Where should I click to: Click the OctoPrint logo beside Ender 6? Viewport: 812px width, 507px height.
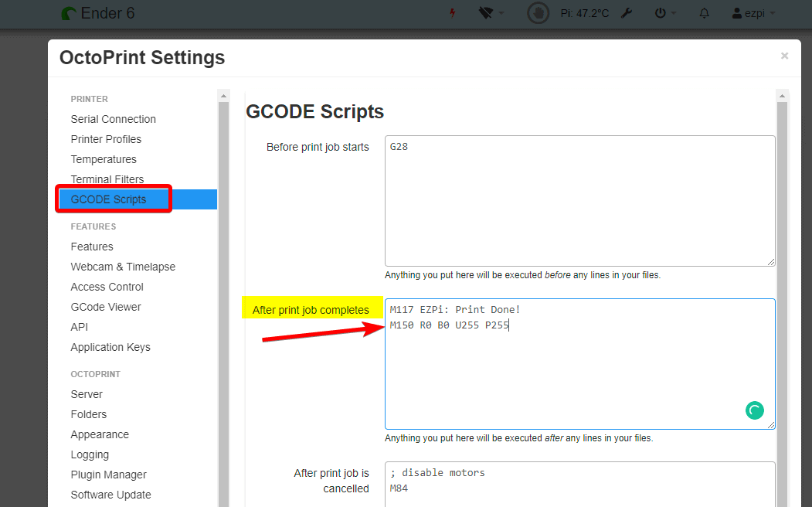[68, 13]
